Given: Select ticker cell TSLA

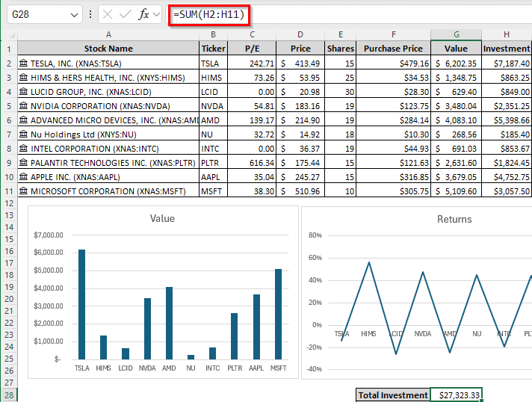Looking at the screenshot, I should 213,63.
